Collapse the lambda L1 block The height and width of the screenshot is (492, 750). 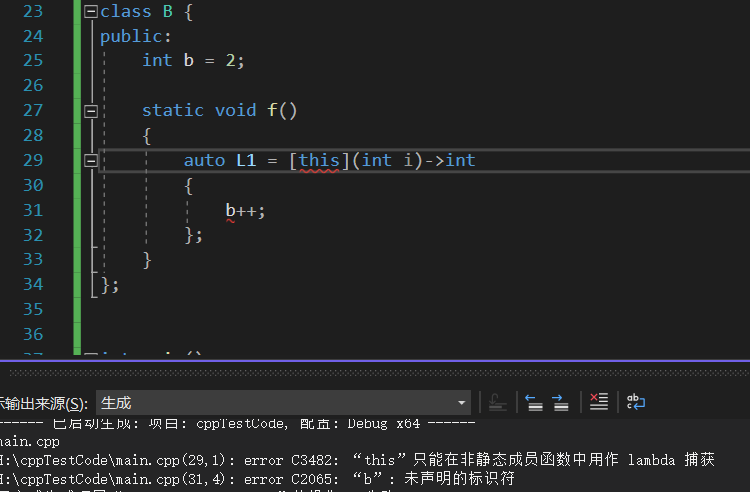[91, 160]
